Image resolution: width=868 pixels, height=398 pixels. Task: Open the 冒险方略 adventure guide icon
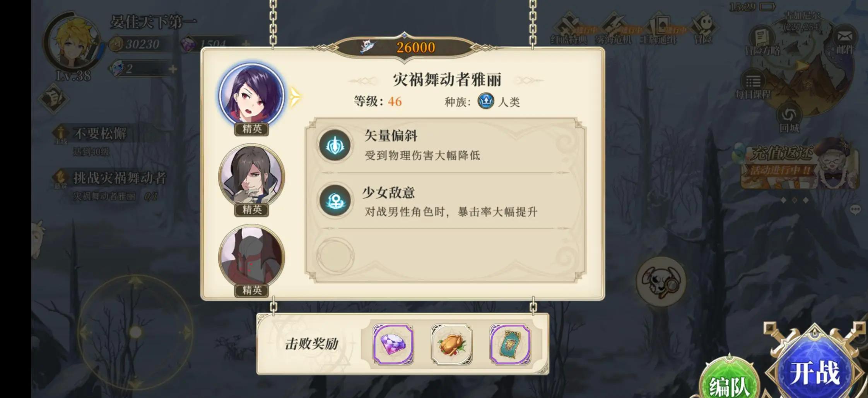coord(762,41)
